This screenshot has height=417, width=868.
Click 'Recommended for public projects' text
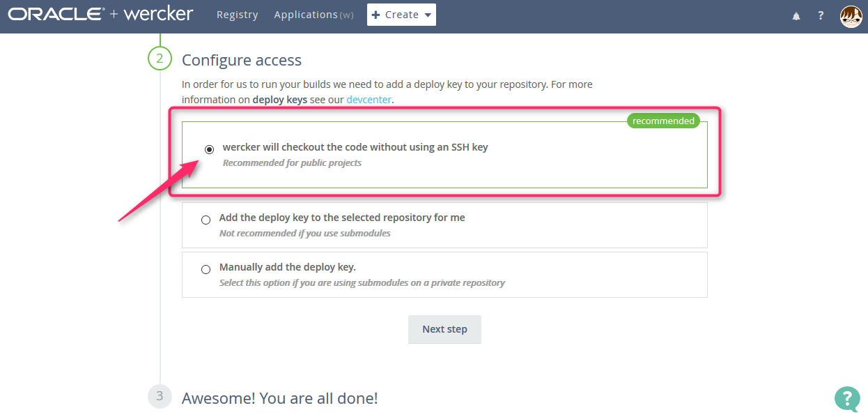(x=292, y=162)
